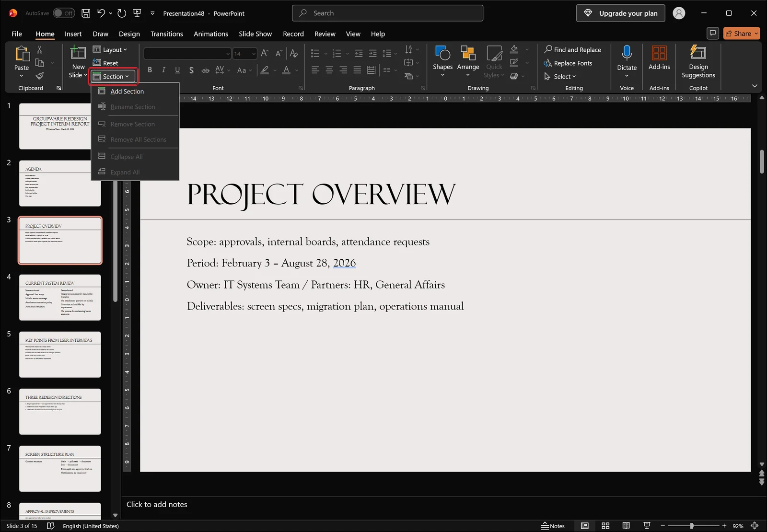The width and height of the screenshot is (767, 532).
Task: Click the Section dropdown button
Action: coord(113,76)
